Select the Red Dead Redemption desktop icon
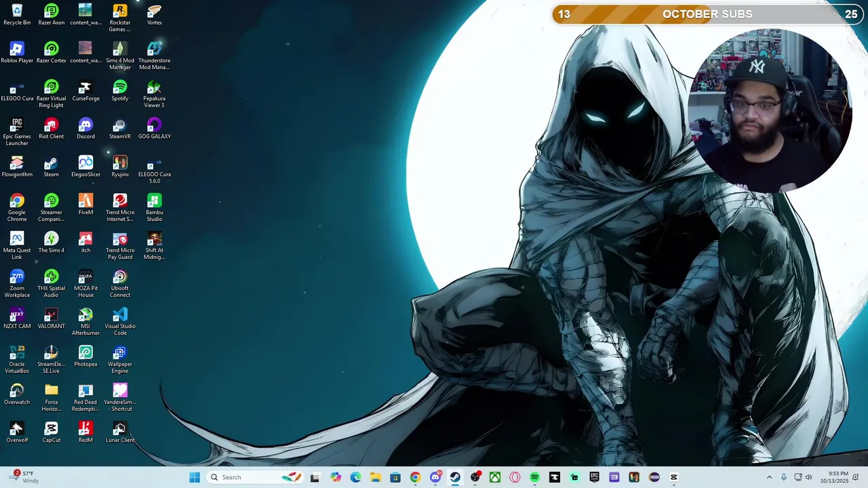The image size is (868, 488). click(85, 398)
